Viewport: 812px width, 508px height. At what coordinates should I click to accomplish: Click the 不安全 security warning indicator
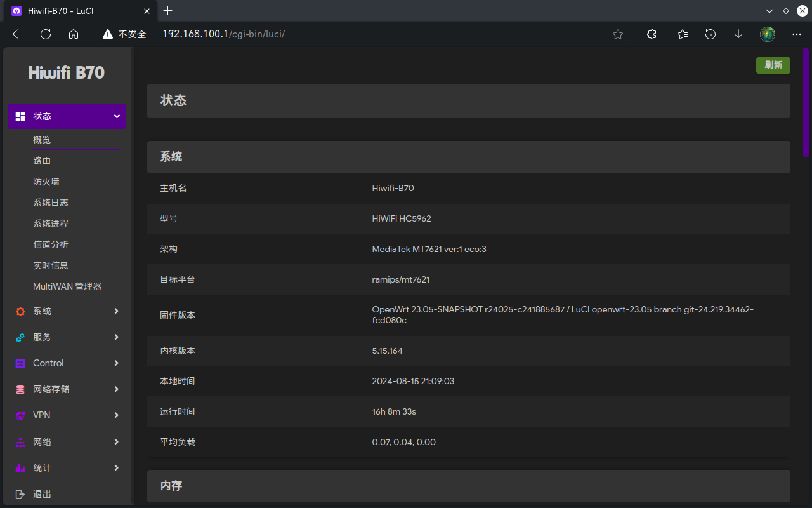coord(126,34)
